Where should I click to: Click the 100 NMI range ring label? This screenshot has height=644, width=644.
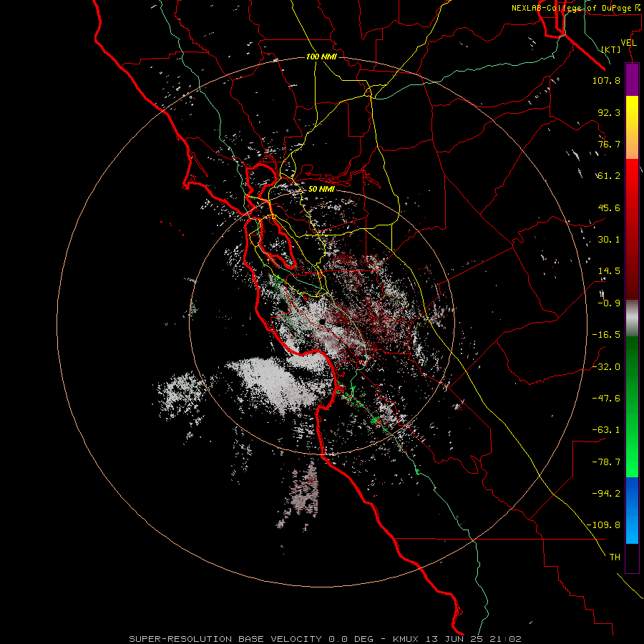pyautogui.click(x=321, y=57)
